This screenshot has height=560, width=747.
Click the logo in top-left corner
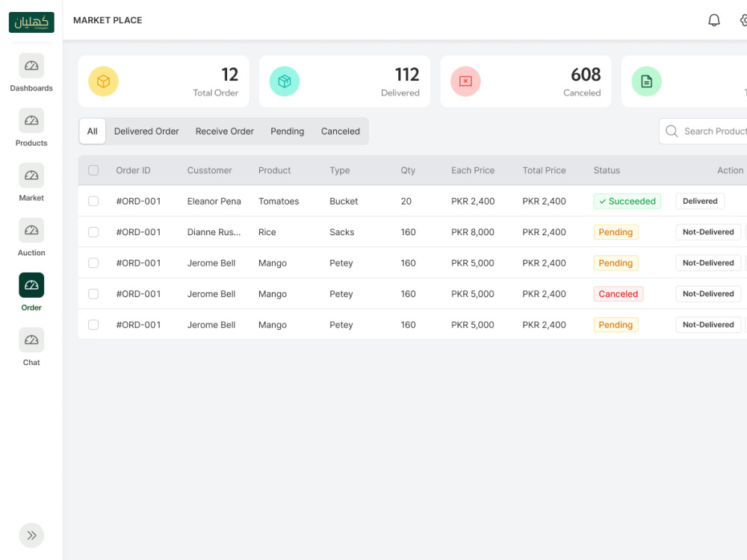pyautogui.click(x=31, y=22)
